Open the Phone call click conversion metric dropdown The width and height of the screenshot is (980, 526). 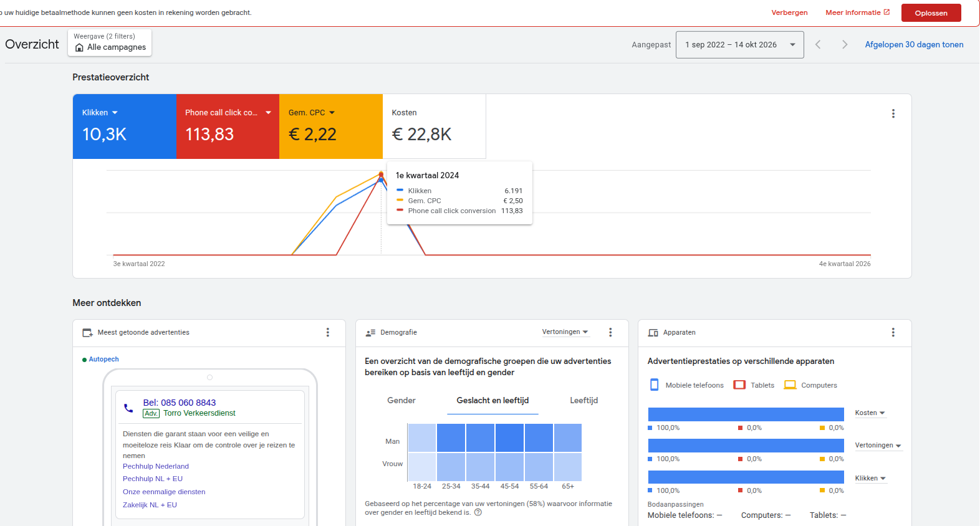[228, 127]
